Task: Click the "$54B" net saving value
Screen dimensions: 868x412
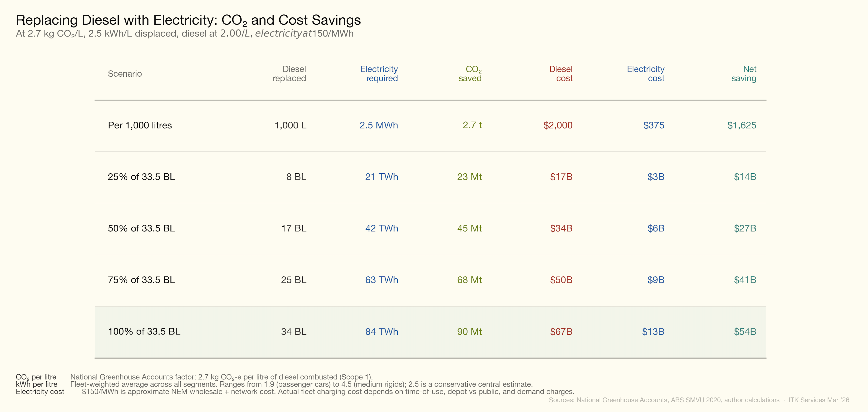Action: pyautogui.click(x=745, y=332)
